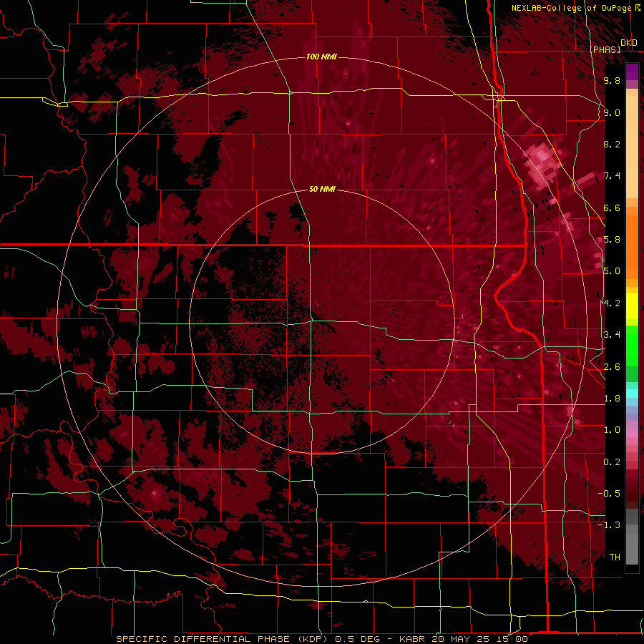The width and height of the screenshot is (644, 644).
Task: Click the 3.4 value on the color scale
Action: pyautogui.click(x=612, y=335)
